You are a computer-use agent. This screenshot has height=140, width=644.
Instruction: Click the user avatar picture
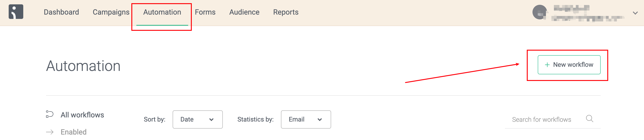[540, 12]
